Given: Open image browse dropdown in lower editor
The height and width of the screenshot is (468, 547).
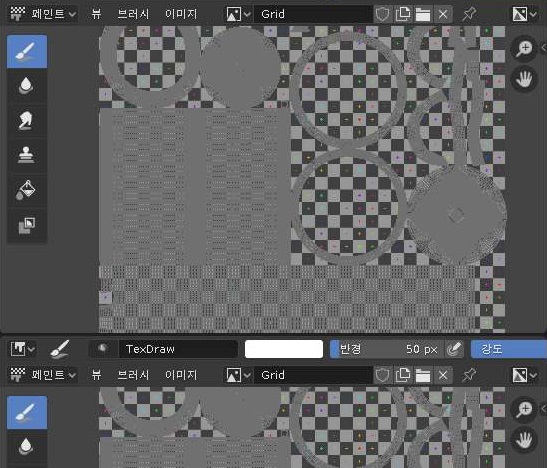Looking at the screenshot, I should [238, 375].
